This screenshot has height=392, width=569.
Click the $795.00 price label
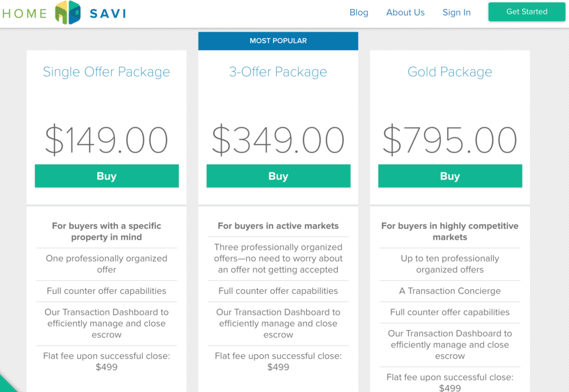pyautogui.click(x=450, y=140)
